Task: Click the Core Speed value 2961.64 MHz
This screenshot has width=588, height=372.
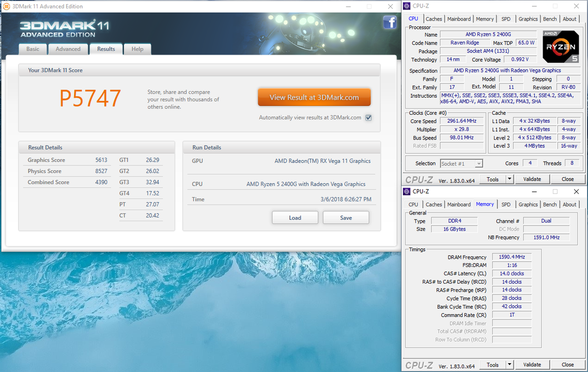Action: pos(461,121)
